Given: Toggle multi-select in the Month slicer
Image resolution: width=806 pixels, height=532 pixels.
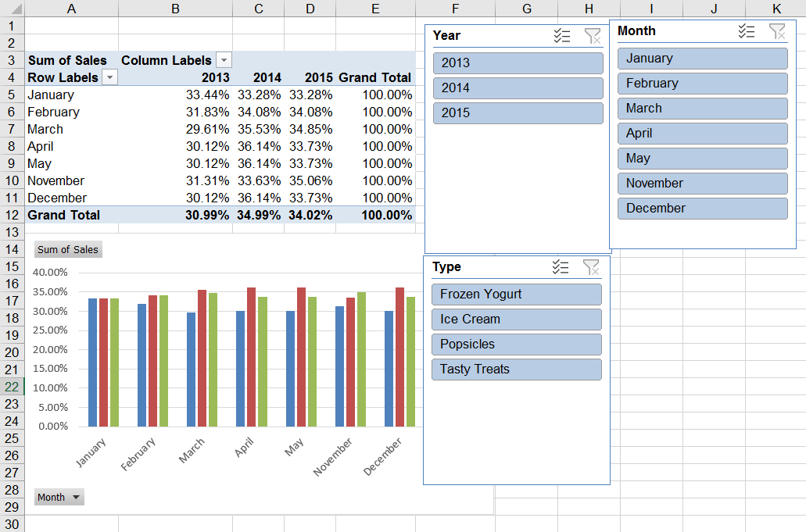Looking at the screenshot, I should pyautogui.click(x=747, y=31).
